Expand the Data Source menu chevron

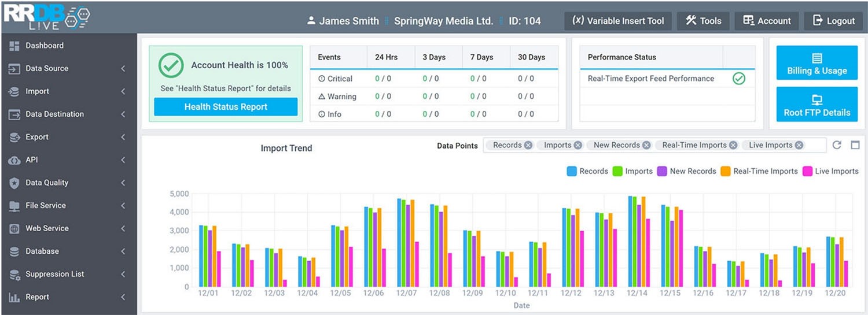(x=123, y=69)
